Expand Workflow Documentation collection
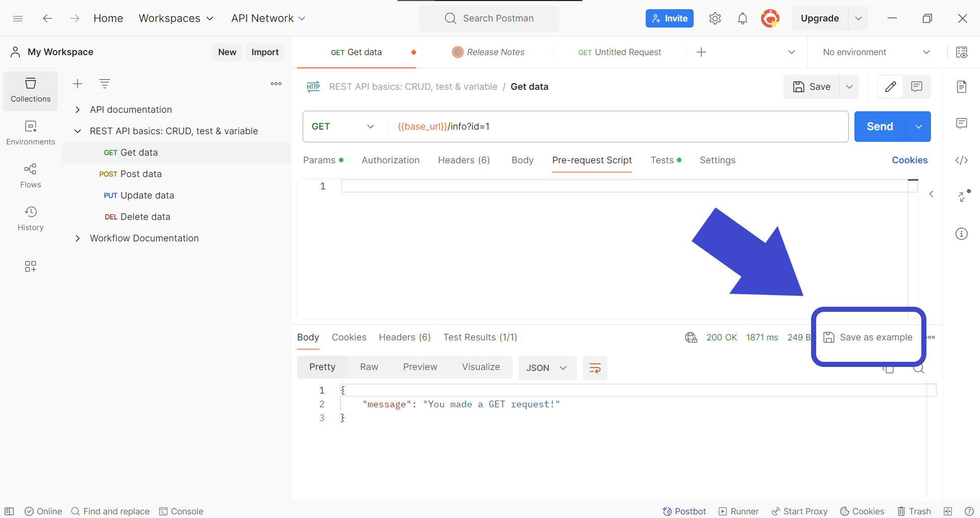The height and width of the screenshot is (518, 980). (78, 238)
